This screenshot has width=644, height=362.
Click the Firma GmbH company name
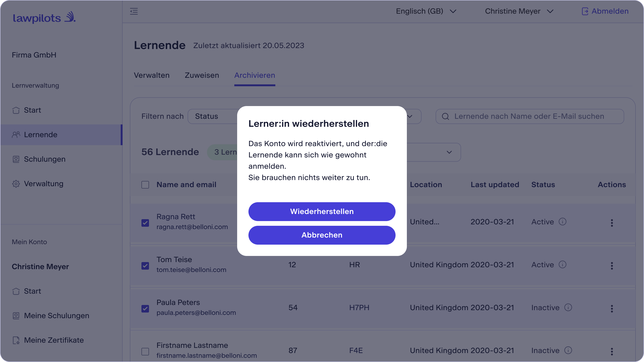click(34, 55)
